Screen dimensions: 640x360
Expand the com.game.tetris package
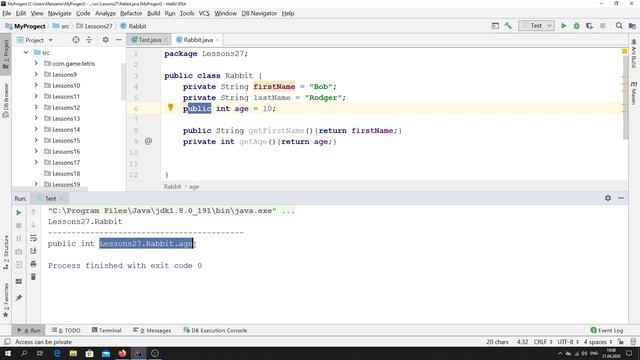36,64
